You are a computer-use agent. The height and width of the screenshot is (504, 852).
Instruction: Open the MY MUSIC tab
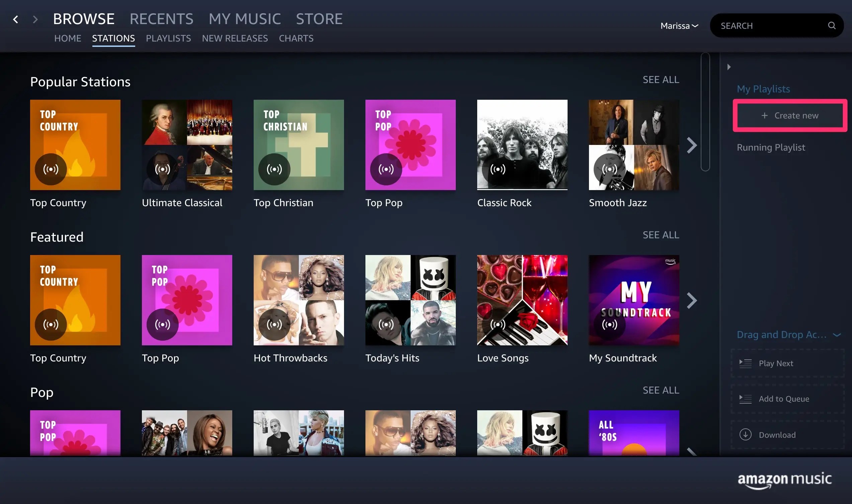[245, 19]
